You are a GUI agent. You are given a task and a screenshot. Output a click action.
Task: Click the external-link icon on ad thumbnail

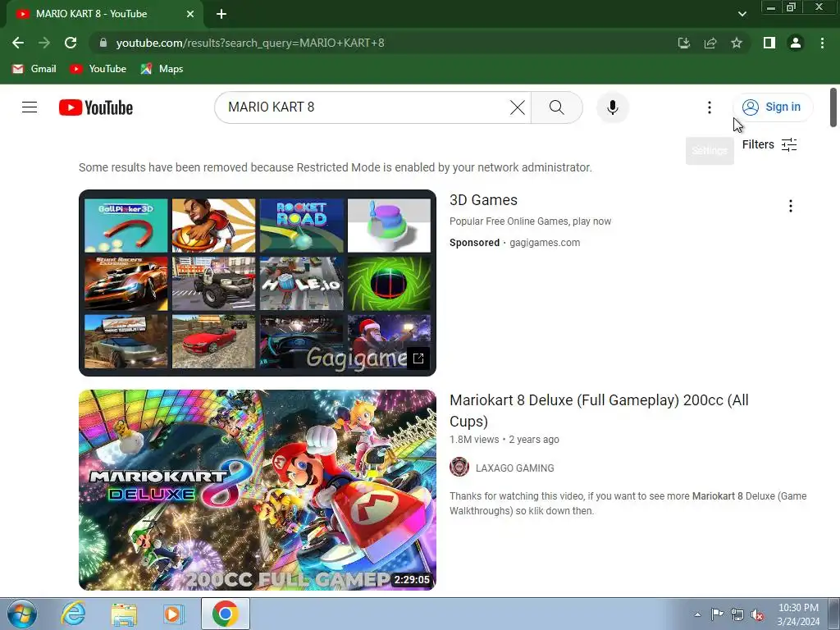tap(418, 358)
